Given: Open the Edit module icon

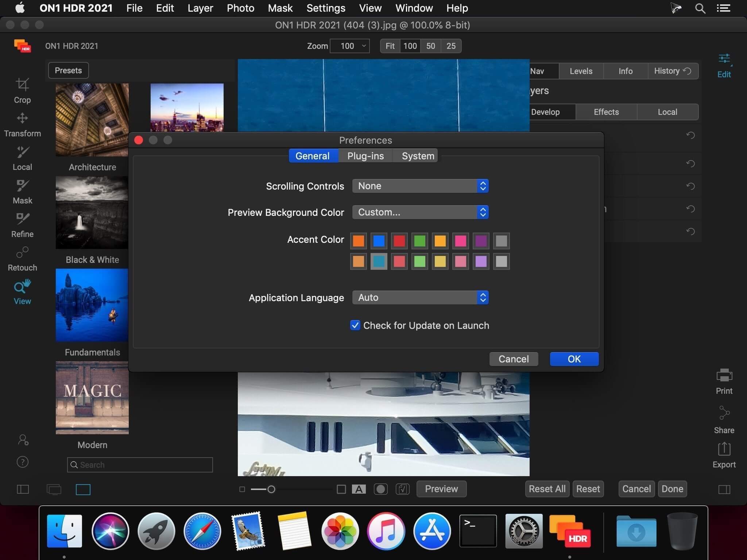Looking at the screenshot, I should 724,66.
